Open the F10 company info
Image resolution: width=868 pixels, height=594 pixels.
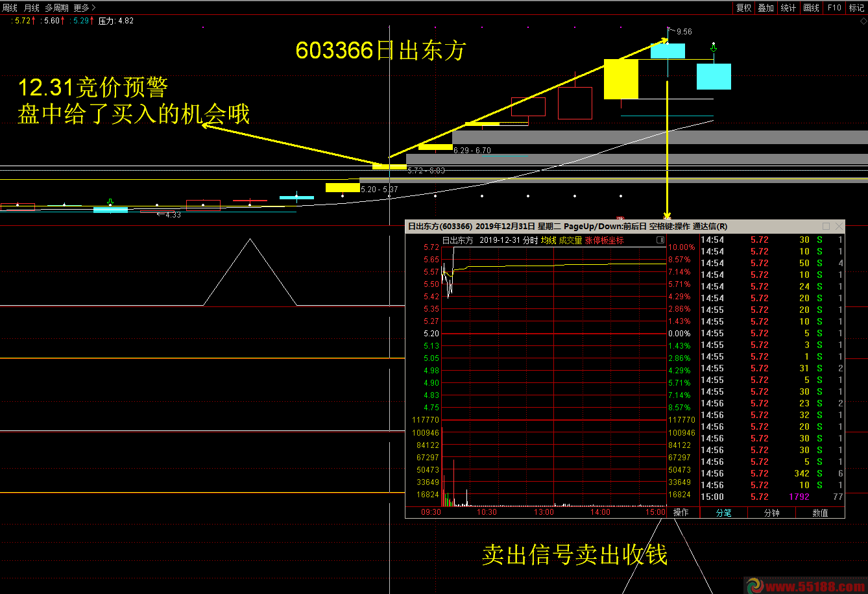[834, 8]
